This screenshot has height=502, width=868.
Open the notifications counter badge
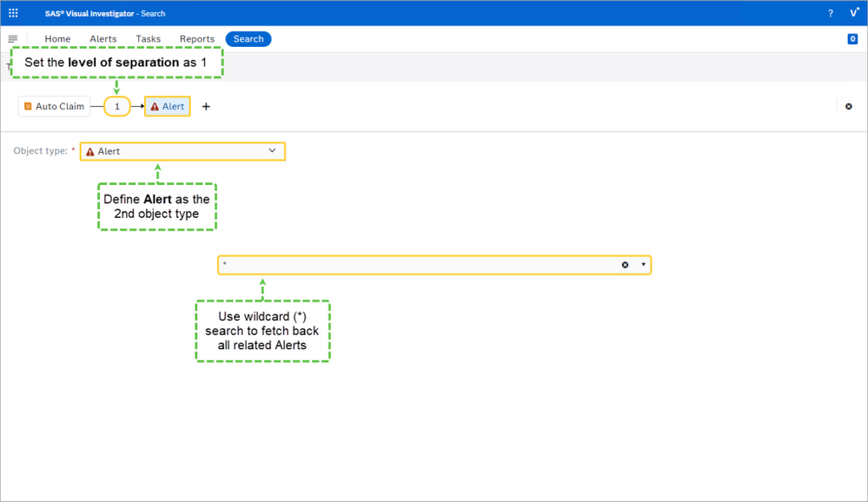[x=852, y=39]
